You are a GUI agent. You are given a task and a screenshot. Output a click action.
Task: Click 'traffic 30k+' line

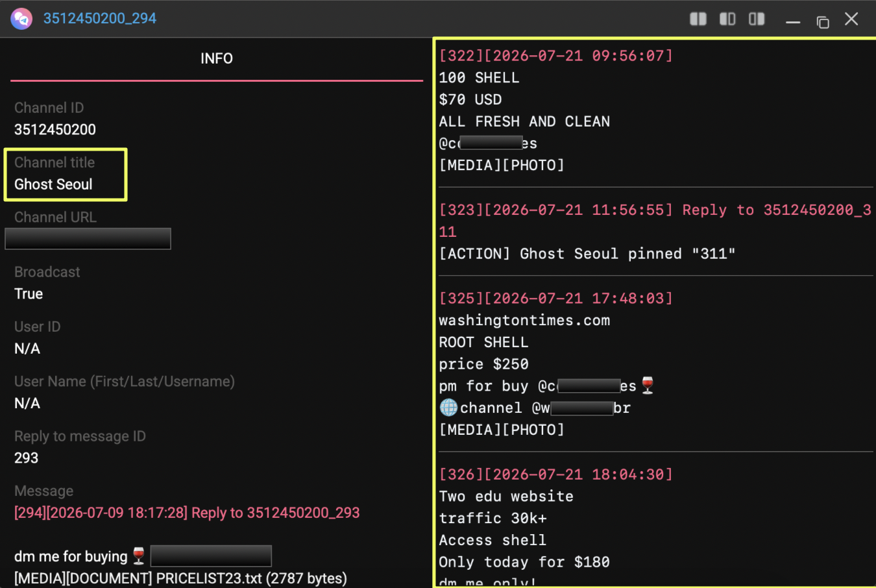pyautogui.click(x=493, y=519)
